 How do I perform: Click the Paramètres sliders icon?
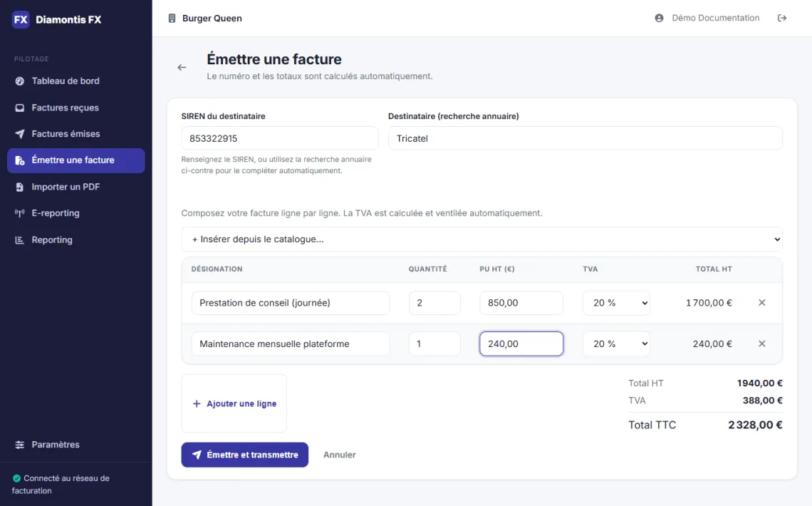[x=20, y=445]
